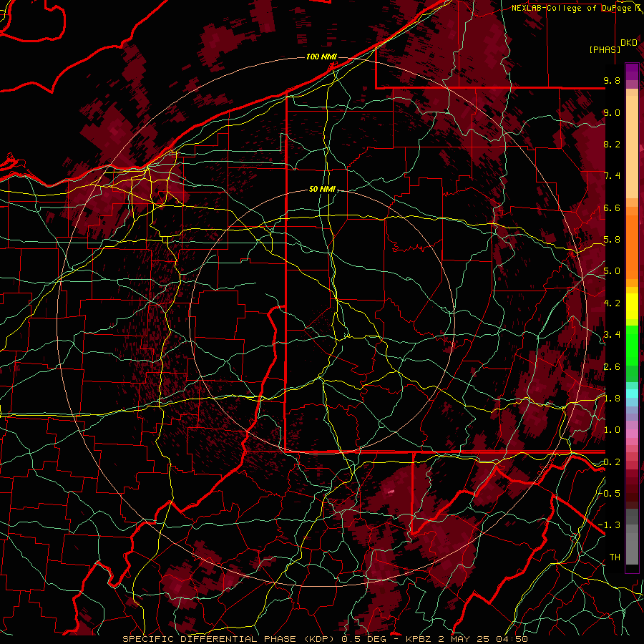Image resolution: width=644 pixels, height=644 pixels.
Task: Click the "50 NMI" range ring label
Action: tap(322, 189)
